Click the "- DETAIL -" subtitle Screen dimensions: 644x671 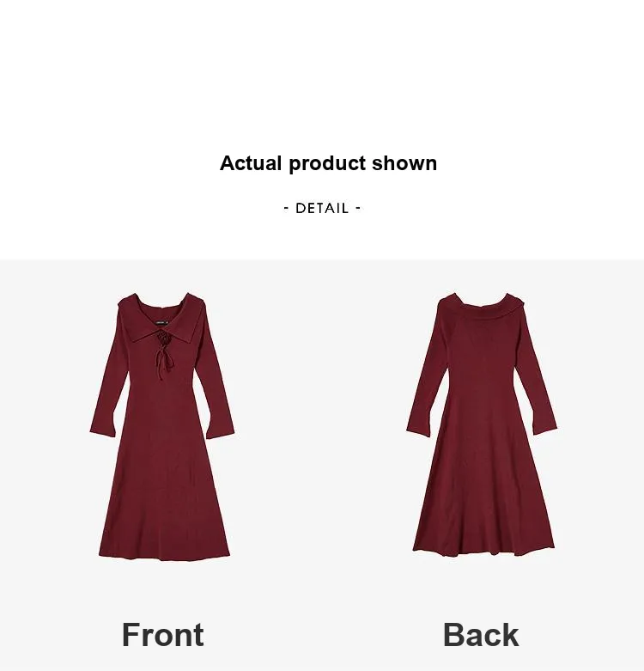(322, 209)
